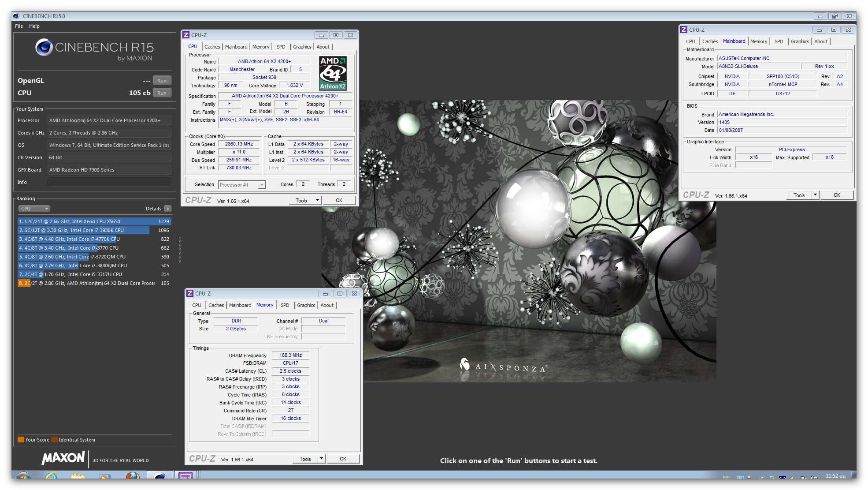
Task: Select ranking row Intel Core i7-3840QM
Action: coord(94,266)
